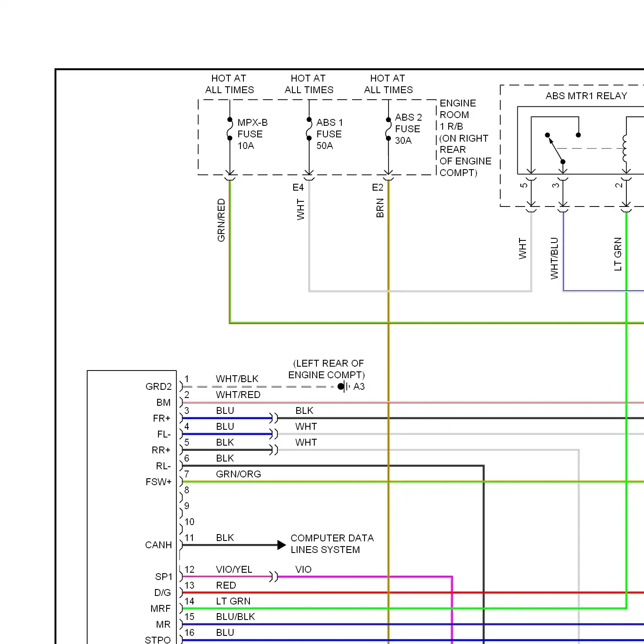
Task: Click connector pin number 9
Action: 187,506
